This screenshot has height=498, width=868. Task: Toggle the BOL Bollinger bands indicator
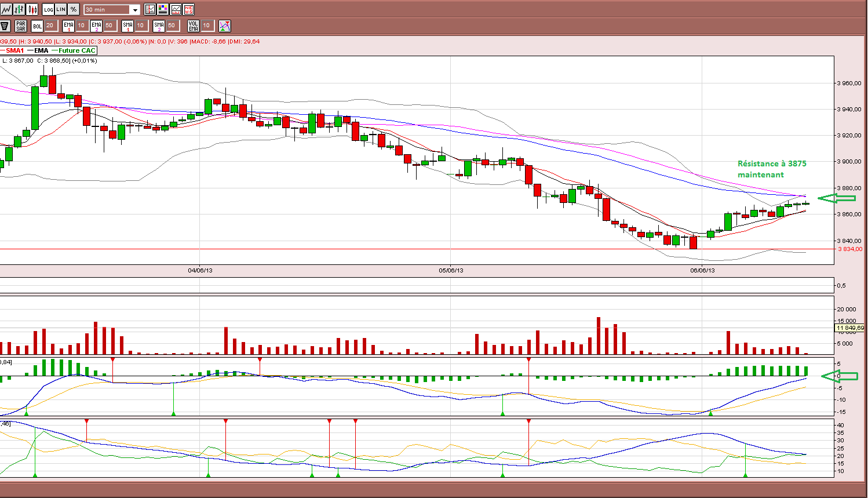coord(37,26)
